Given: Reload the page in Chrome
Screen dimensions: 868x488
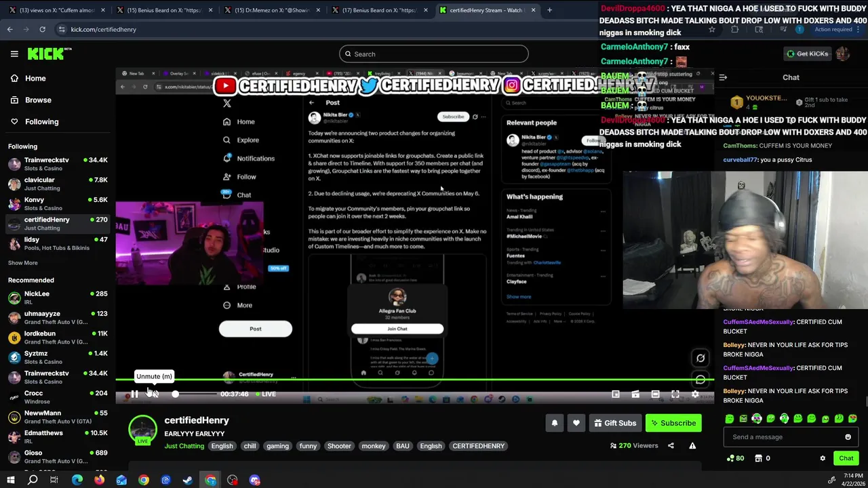Looking at the screenshot, I should pos(42,29).
